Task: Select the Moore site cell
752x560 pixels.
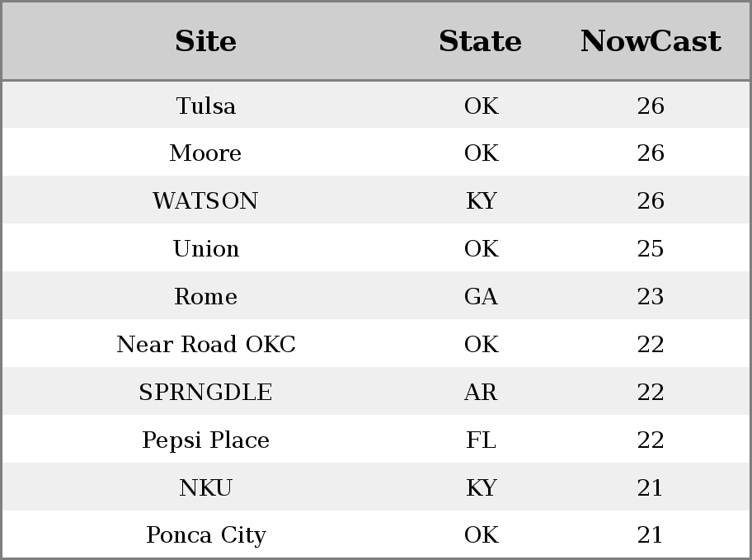Action: (x=206, y=153)
